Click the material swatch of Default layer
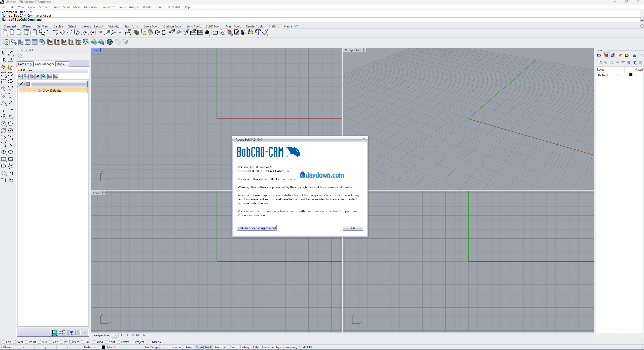 tap(636, 75)
